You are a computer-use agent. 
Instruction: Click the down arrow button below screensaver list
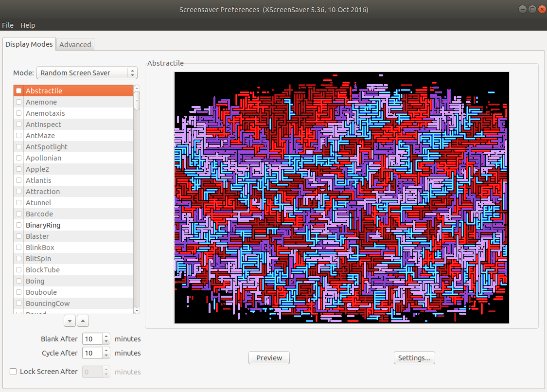click(x=70, y=321)
